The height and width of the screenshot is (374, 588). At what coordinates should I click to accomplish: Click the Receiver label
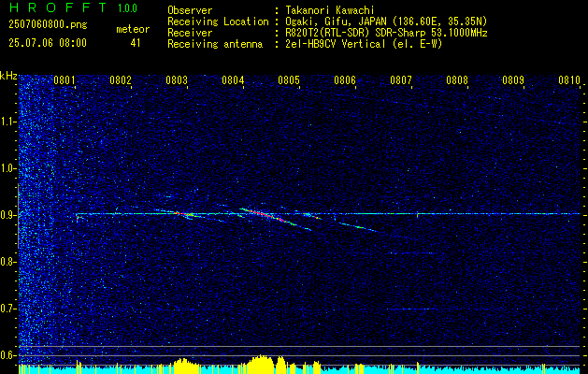pos(190,33)
